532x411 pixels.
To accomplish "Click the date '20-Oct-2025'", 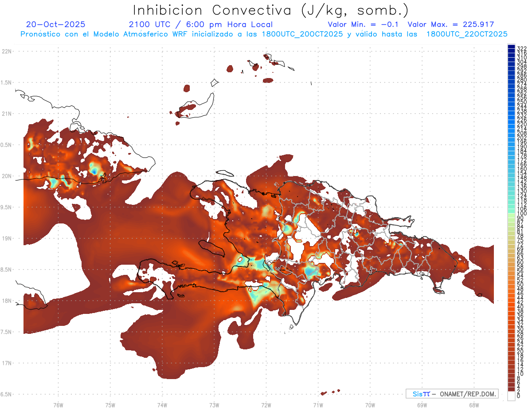I will click(x=56, y=24).
